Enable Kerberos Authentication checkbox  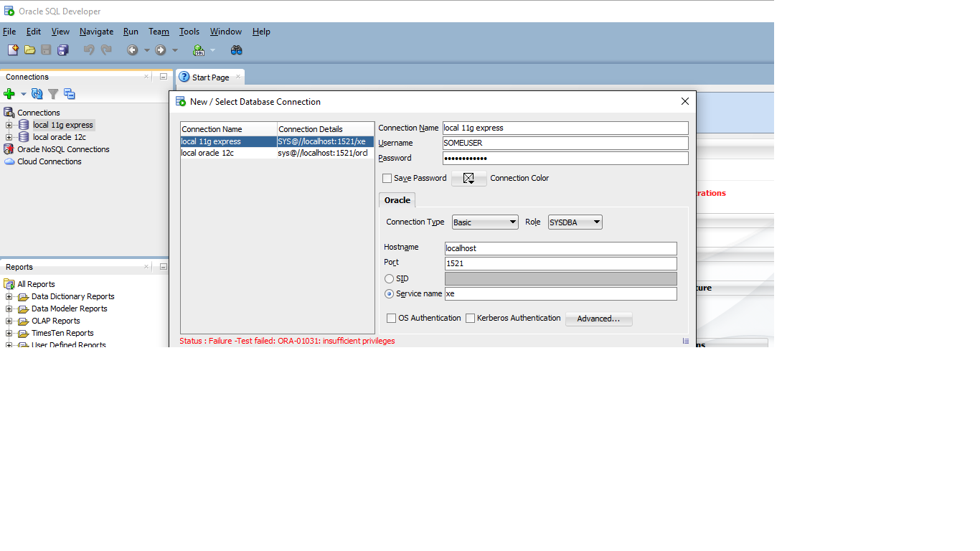pos(471,318)
